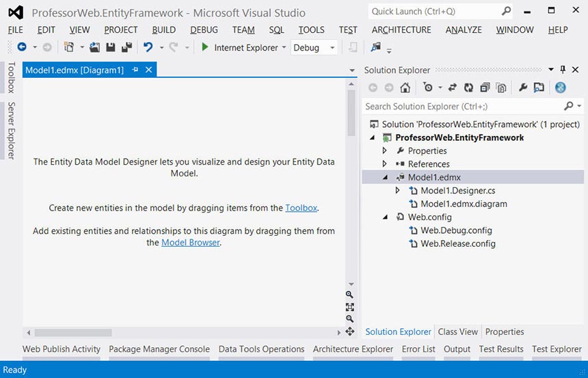Refresh the Solution Explorer tree
Screen dimensions: 588x378
[x=468, y=87]
